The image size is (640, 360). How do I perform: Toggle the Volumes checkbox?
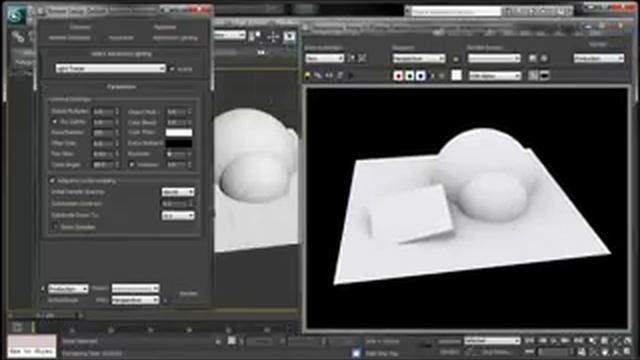[131, 164]
